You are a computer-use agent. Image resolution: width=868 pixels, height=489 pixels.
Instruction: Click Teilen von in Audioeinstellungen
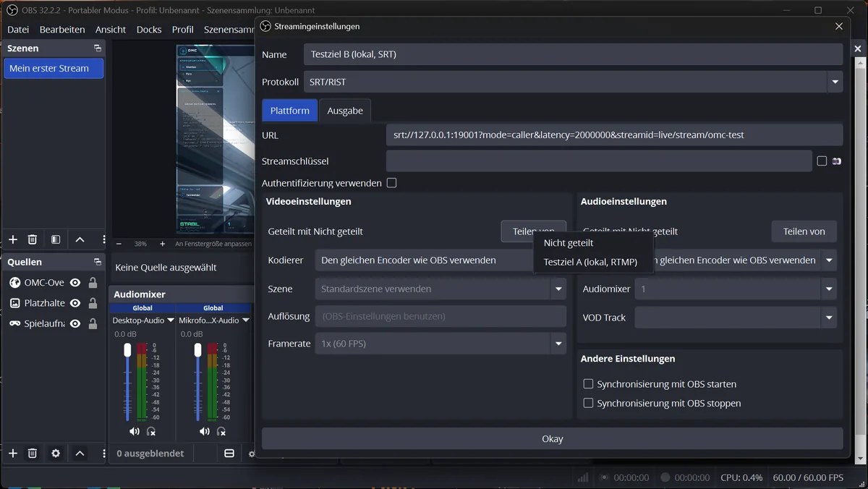804,231
